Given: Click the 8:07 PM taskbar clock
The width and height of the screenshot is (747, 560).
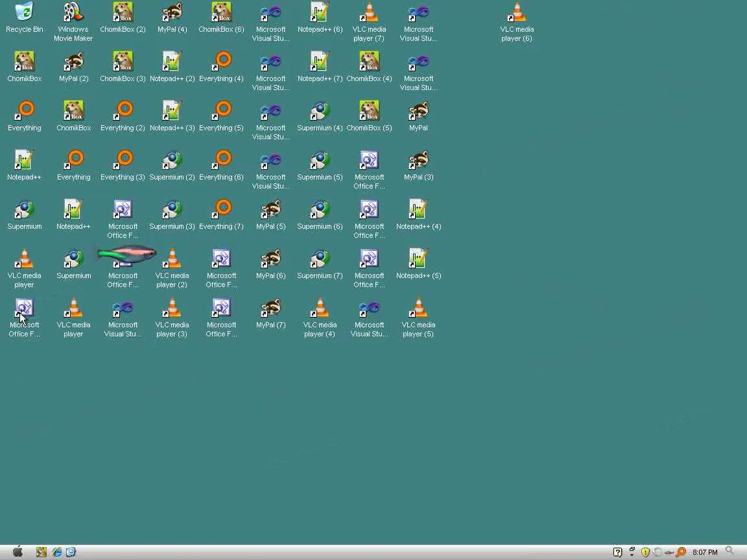Looking at the screenshot, I should (705, 552).
